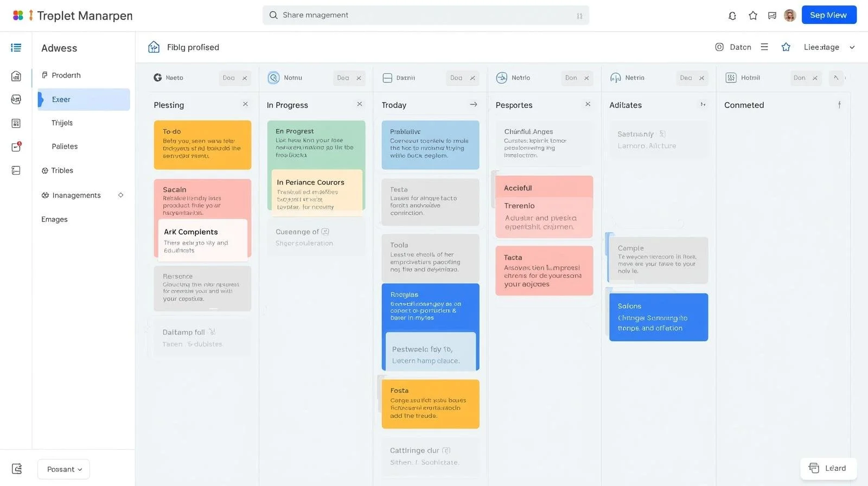Switch to the Netrio tab

pos(628,78)
